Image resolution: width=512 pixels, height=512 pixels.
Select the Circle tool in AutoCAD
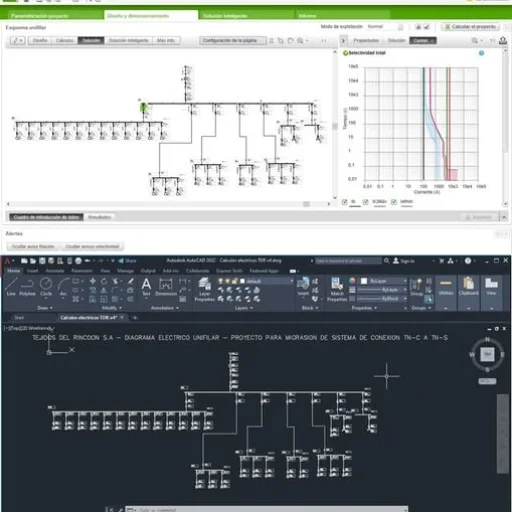pos(46,287)
